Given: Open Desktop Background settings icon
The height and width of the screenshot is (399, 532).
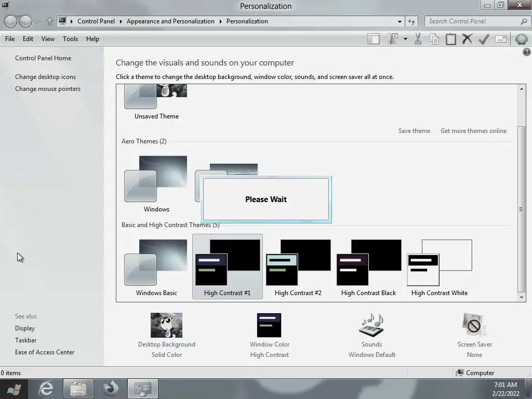Looking at the screenshot, I should click(166, 325).
